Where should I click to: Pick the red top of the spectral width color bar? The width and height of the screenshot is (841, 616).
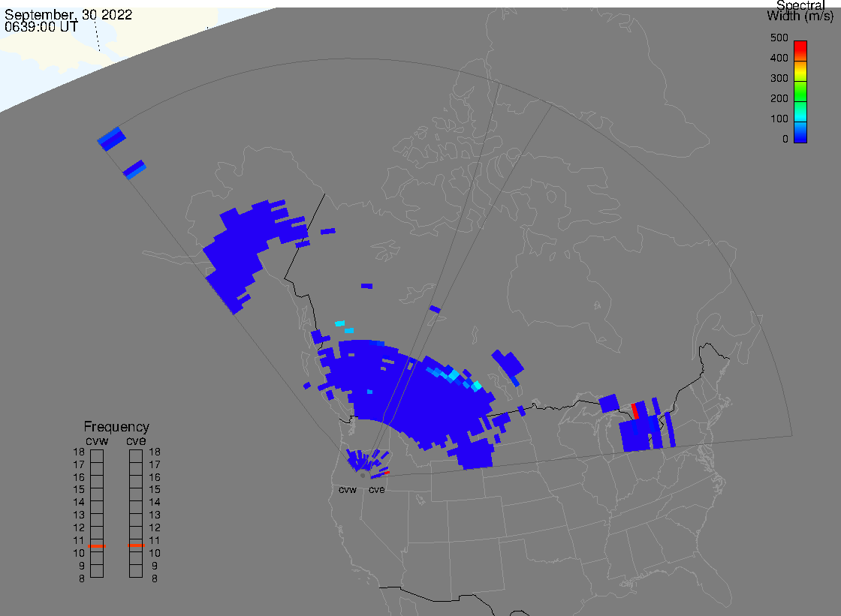[x=800, y=47]
